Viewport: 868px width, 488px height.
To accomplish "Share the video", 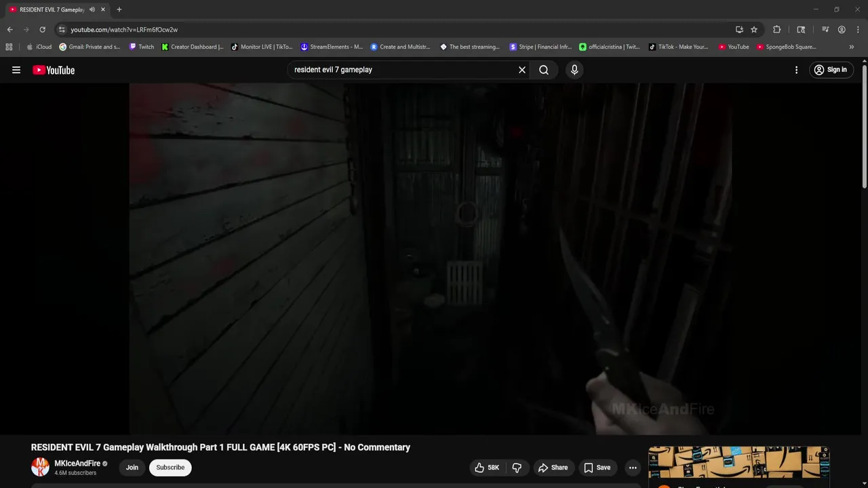I will 553,468.
